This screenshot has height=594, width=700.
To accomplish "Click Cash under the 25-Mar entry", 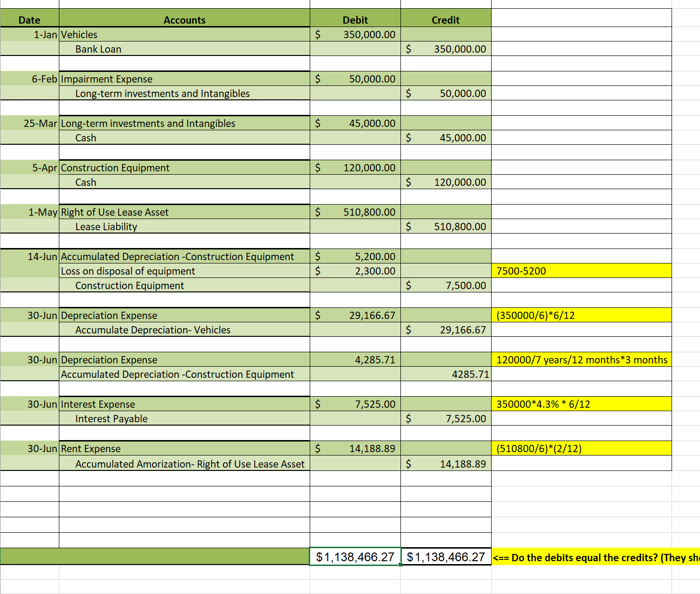I will click(184, 138).
